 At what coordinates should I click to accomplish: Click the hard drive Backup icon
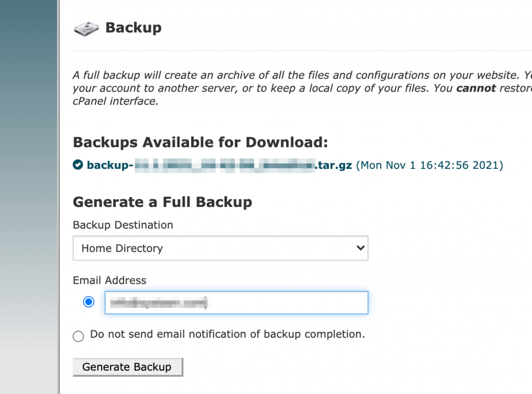(86, 29)
